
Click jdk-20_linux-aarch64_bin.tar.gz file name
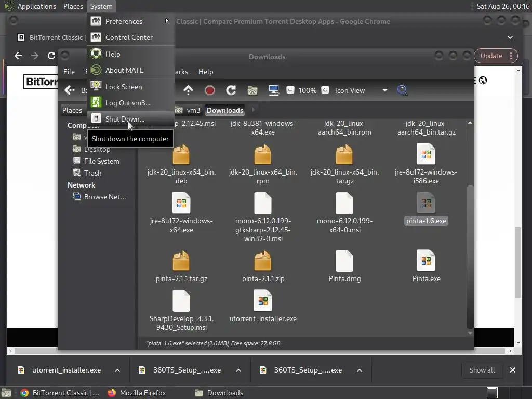426,128
